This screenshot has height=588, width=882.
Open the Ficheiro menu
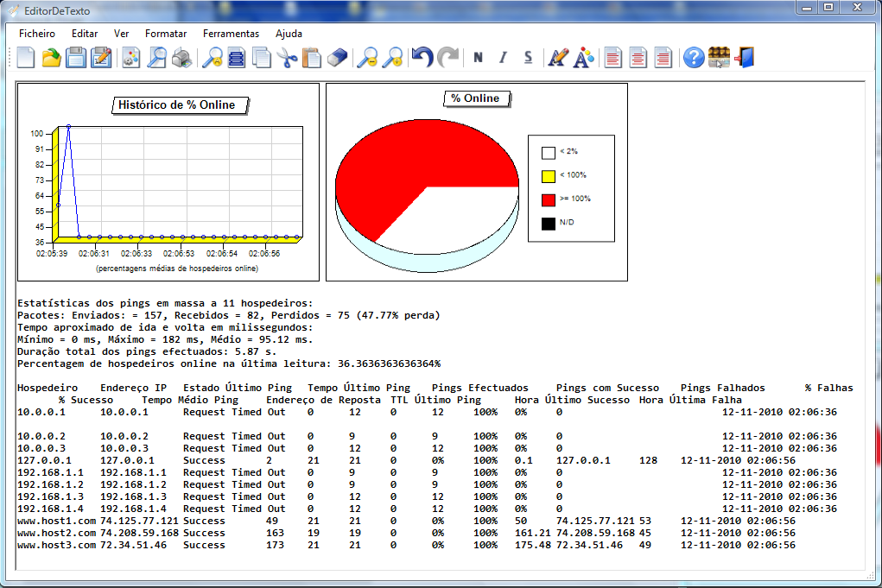pyautogui.click(x=37, y=34)
